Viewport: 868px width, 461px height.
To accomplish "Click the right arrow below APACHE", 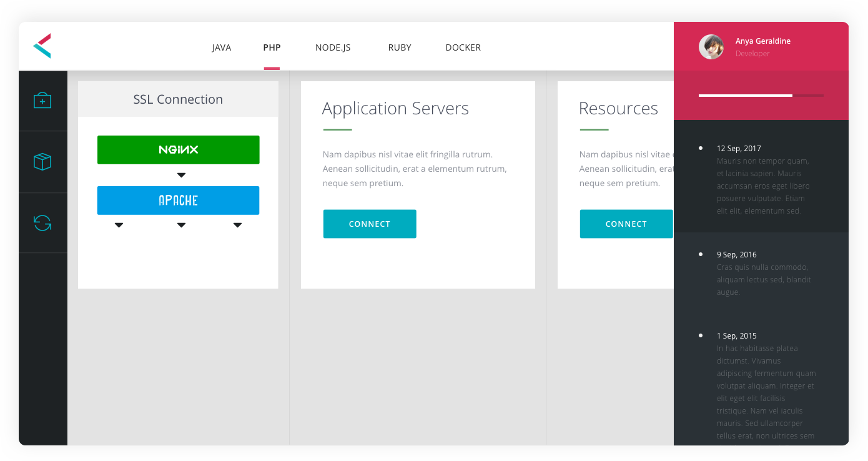I will pyautogui.click(x=237, y=226).
